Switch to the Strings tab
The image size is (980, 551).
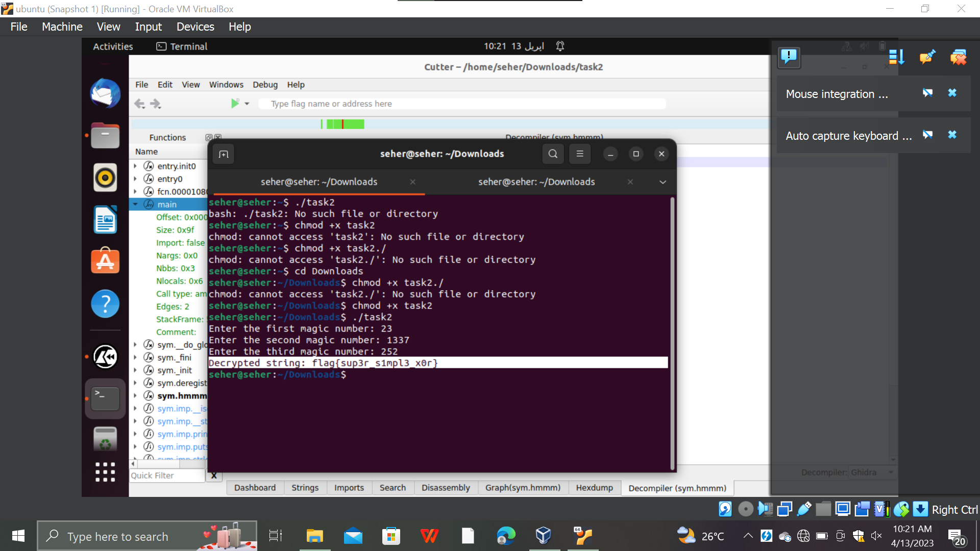pos(305,488)
